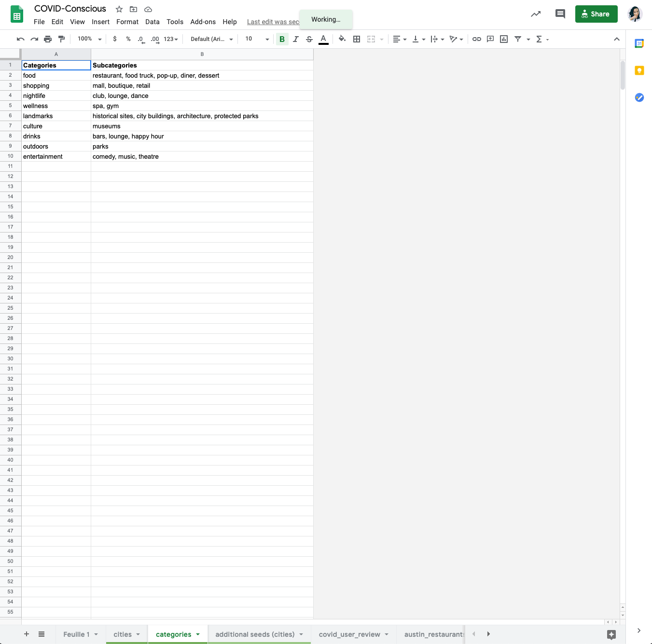Image resolution: width=652 pixels, height=644 pixels.
Task: Open the Edit menu
Action: tap(57, 22)
